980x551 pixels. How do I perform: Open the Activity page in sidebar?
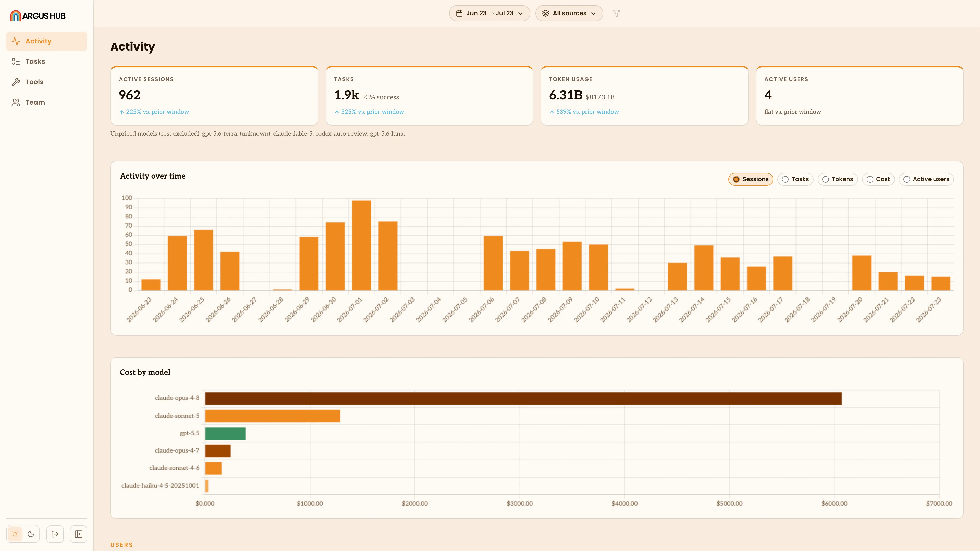(46, 41)
